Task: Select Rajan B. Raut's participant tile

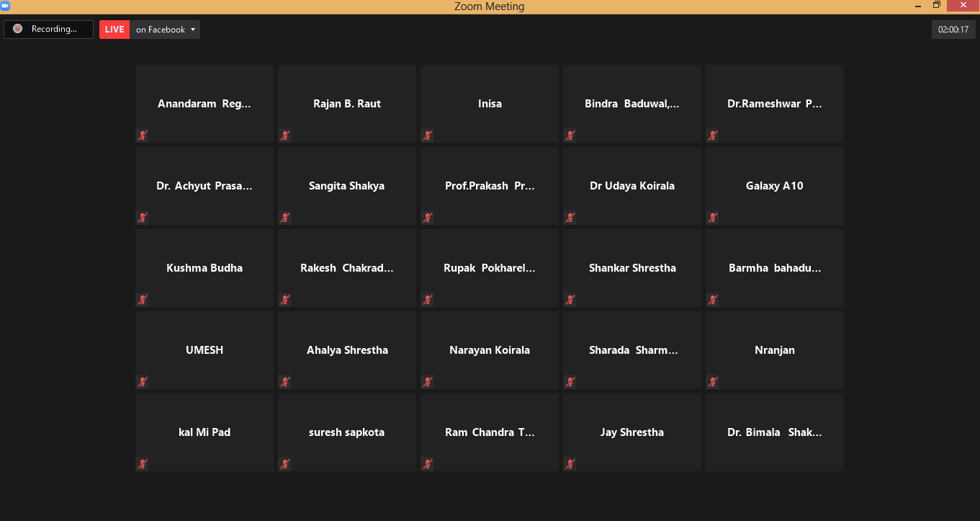Action: [347, 104]
